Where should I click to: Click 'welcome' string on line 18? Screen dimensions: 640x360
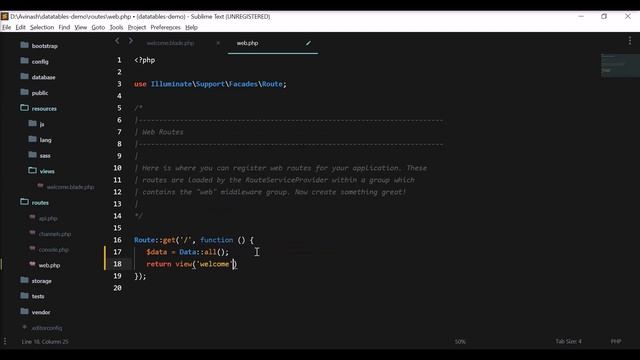214,264
